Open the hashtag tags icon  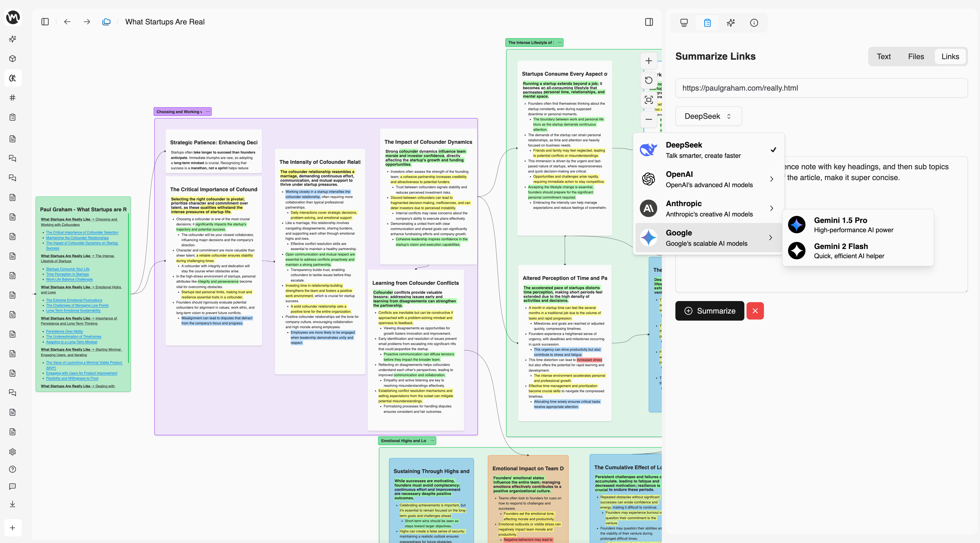12,98
